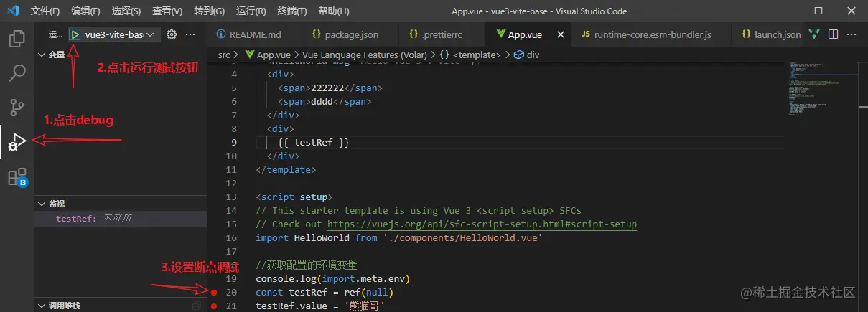Click the <script setup> code line
868x312 pixels.
click(x=294, y=197)
